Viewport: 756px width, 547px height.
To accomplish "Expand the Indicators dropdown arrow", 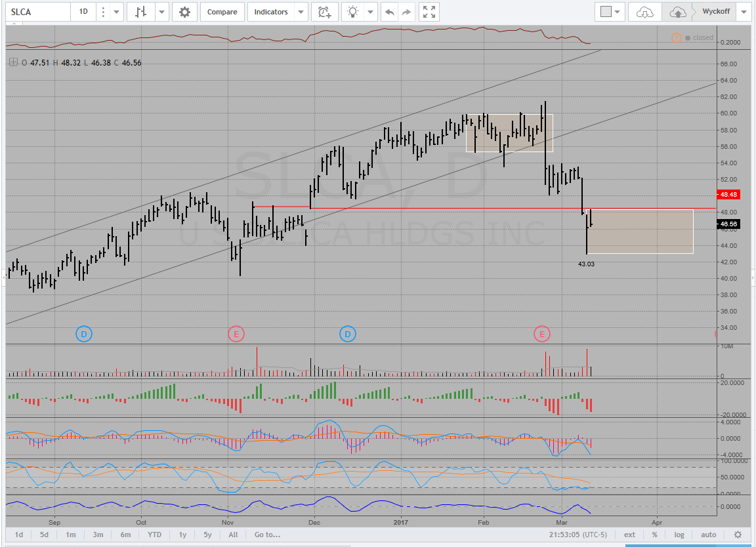I will coord(301,12).
